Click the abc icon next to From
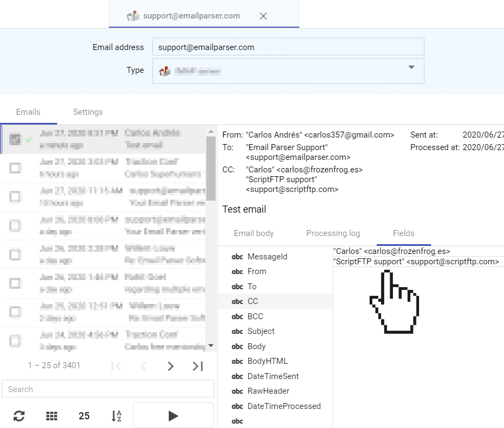Image resolution: width=504 pixels, height=428 pixels. click(237, 271)
